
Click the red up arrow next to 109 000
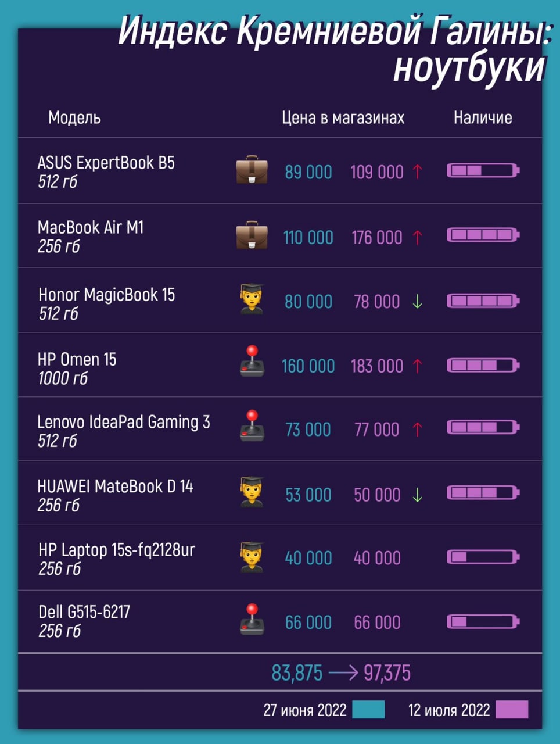(417, 171)
